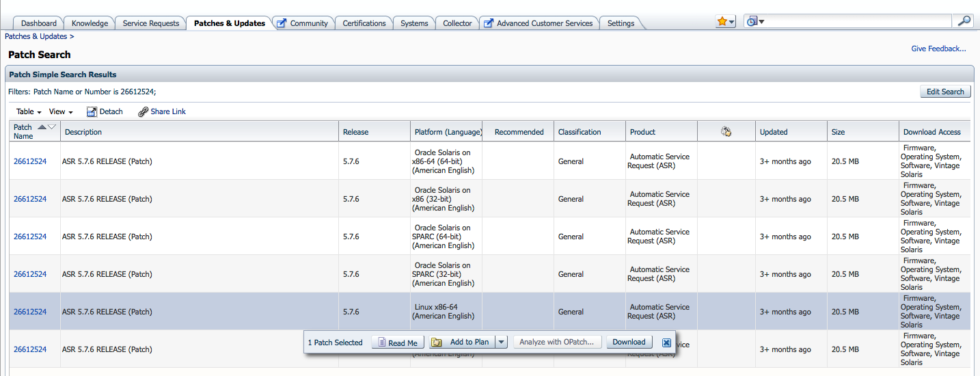Viewport: 980px width, 376px height.
Task: Open the Certifications tab
Action: pyautogui.click(x=364, y=23)
